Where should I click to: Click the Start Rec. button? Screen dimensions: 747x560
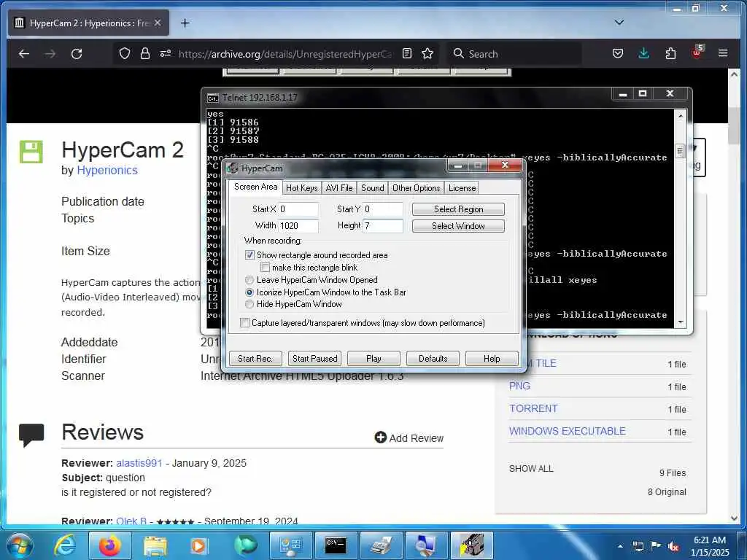coord(255,358)
